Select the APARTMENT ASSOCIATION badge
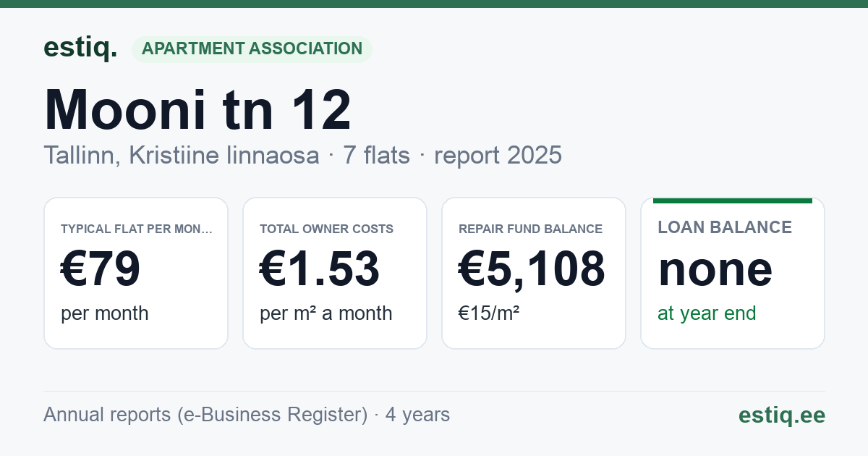868x456 pixels. point(252,48)
